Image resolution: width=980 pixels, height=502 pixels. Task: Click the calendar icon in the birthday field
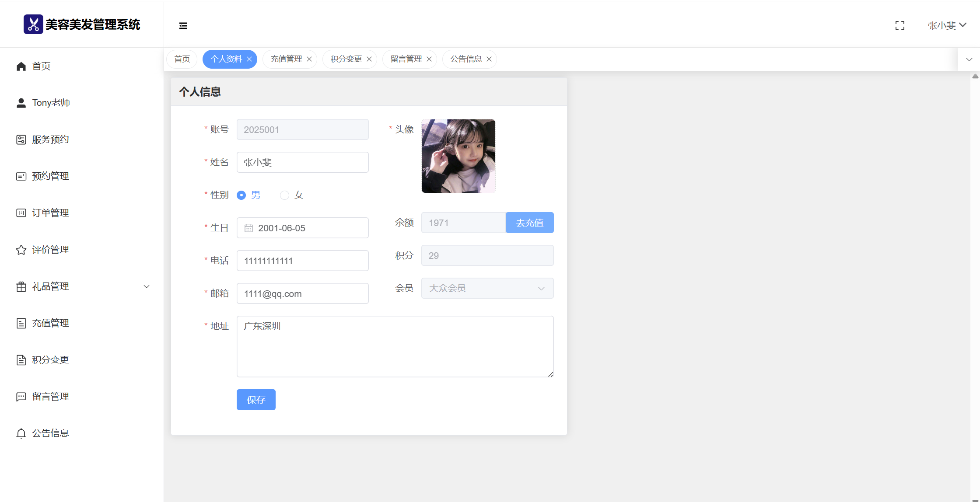click(x=248, y=228)
